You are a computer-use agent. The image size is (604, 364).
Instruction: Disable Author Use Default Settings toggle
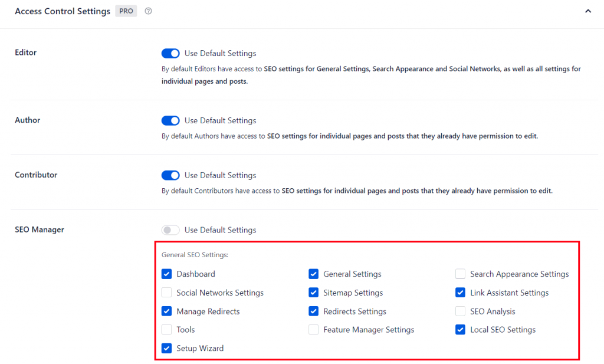[170, 120]
